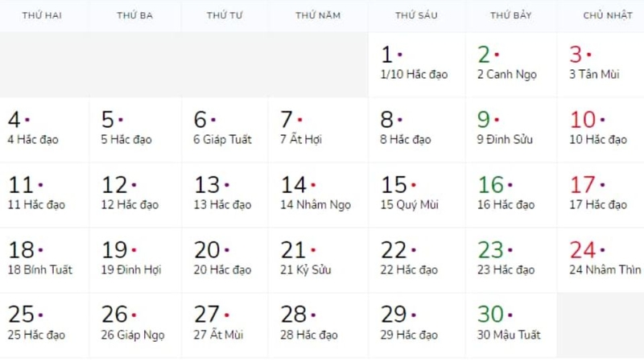Click date 9 Đinh Sửu

510,130
